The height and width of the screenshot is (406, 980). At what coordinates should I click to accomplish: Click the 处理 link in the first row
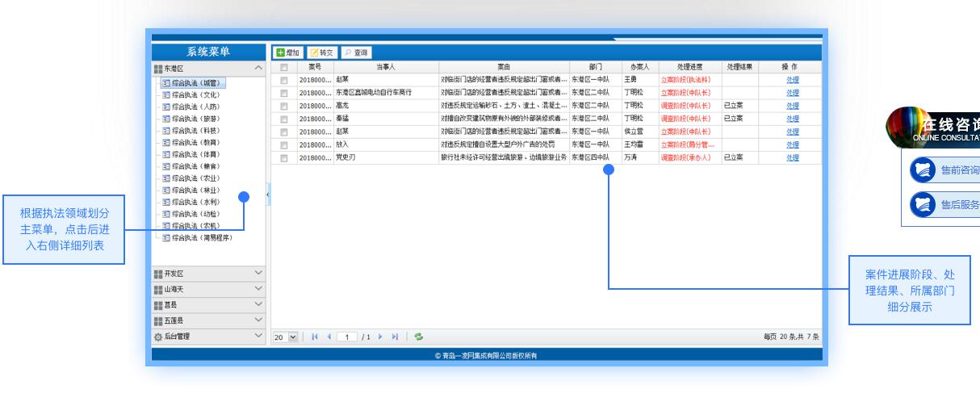point(792,80)
